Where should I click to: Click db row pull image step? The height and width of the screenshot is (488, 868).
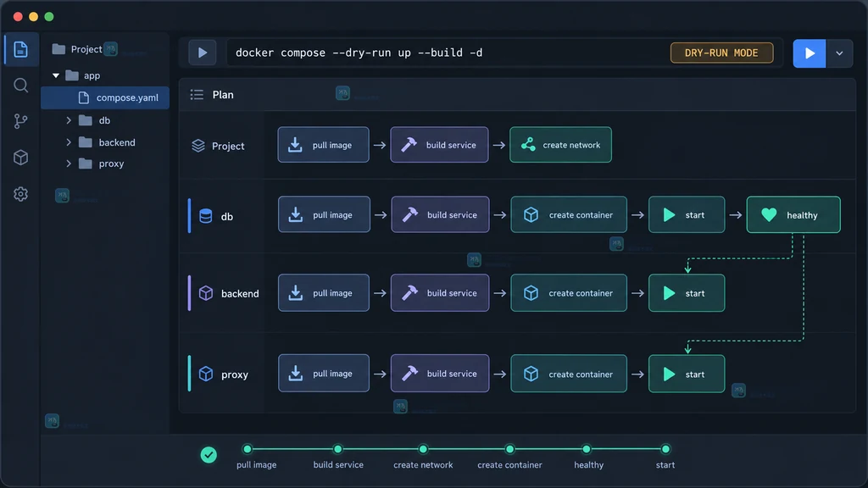tap(324, 214)
